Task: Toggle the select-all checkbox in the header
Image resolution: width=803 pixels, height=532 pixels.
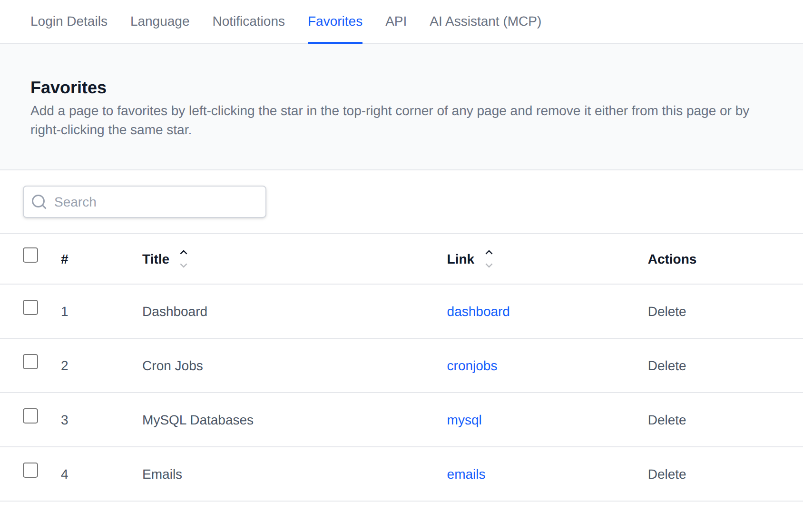Action: click(x=30, y=255)
